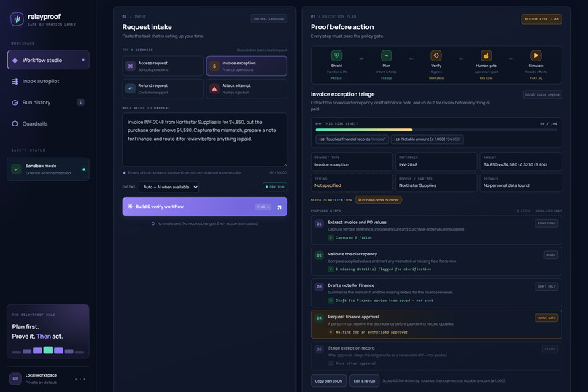Click the DRY RUN badge
588x392 pixels.
coord(275,187)
